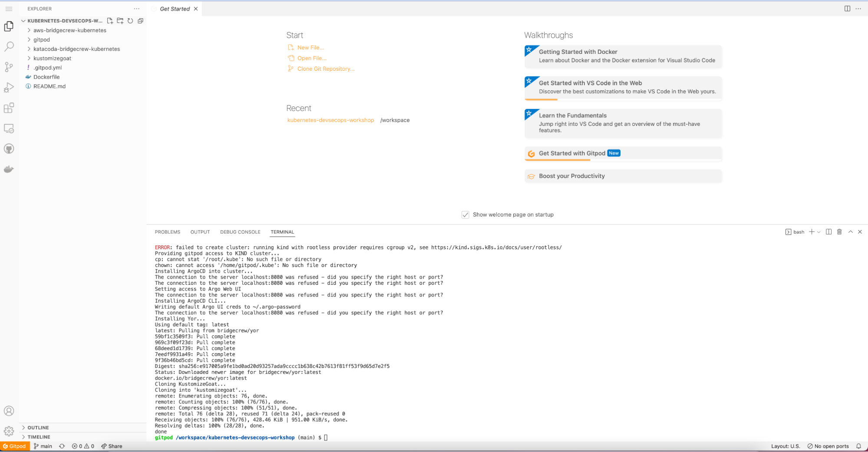Split the terminal panel
Viewport: 868px width, 452px height.
[828, 232]
